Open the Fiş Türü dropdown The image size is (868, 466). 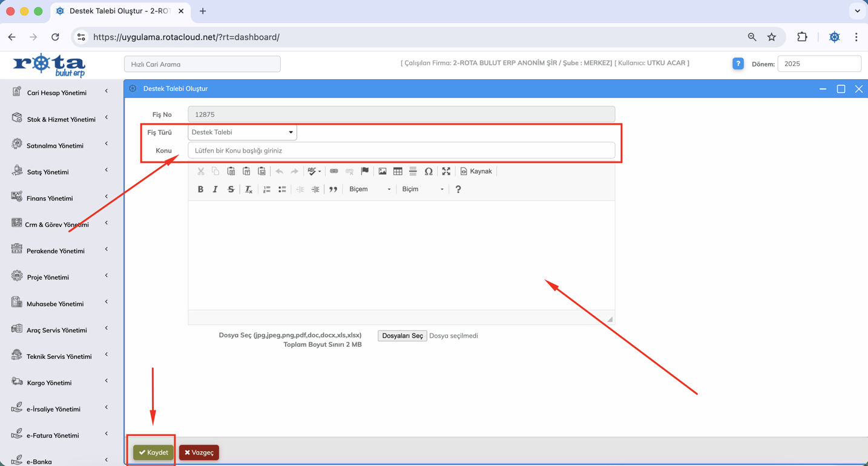click(x=242, y=133)
